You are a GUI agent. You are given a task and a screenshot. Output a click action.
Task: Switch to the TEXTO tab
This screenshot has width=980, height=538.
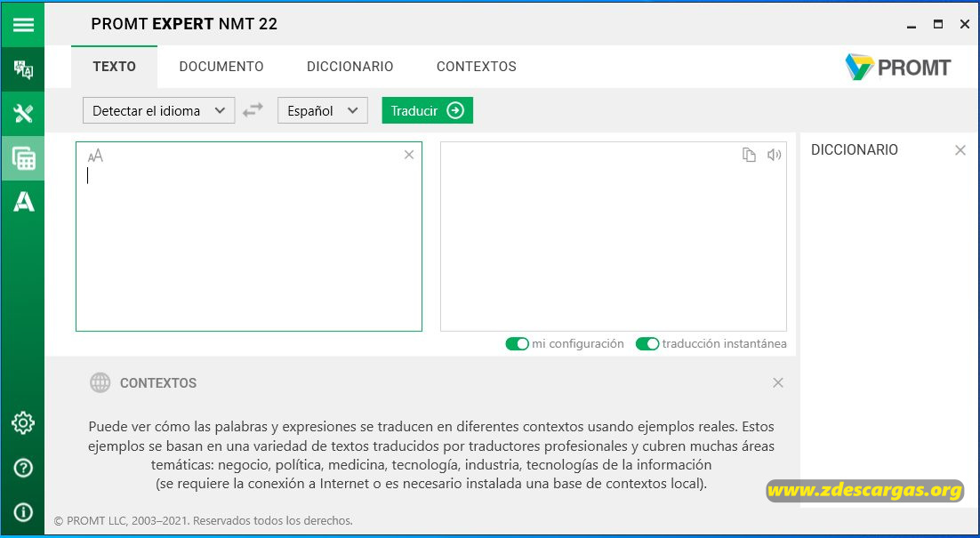click(x=115, y=66)
